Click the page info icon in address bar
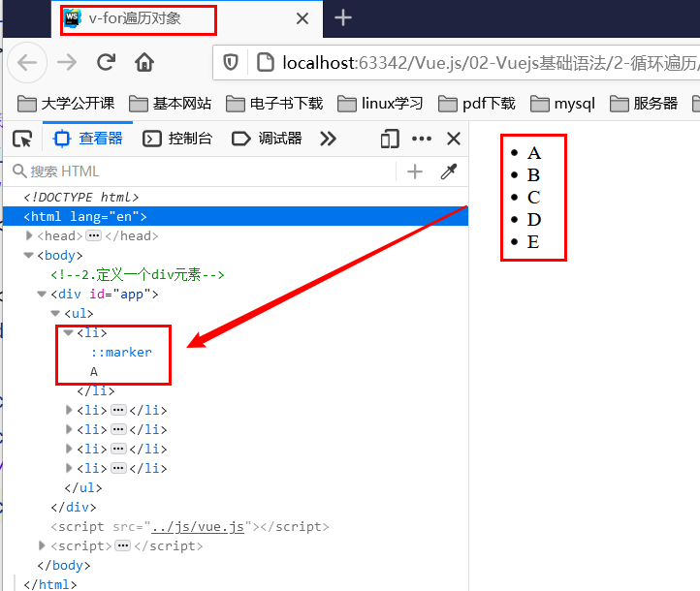700x591 pixels. pos(266,62)
